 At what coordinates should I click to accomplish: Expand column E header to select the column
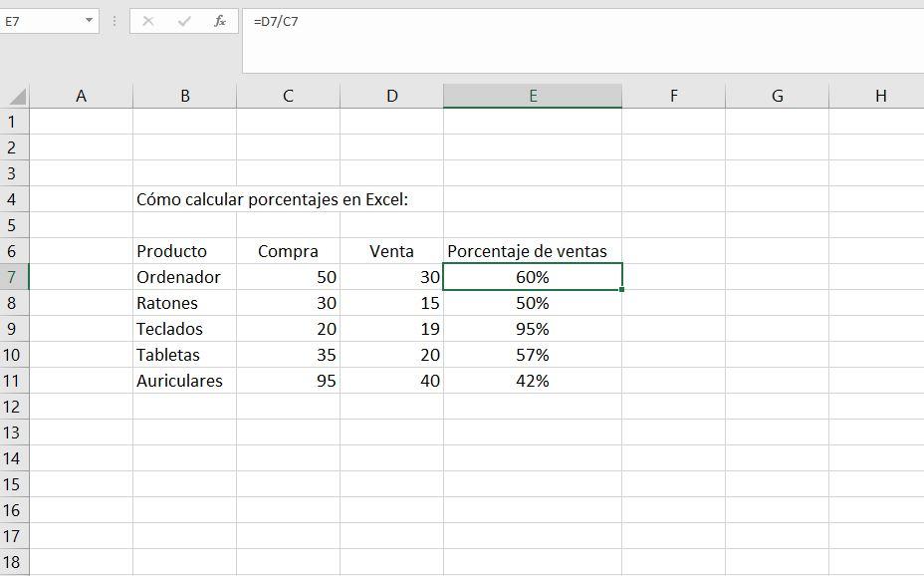(533, 95)
